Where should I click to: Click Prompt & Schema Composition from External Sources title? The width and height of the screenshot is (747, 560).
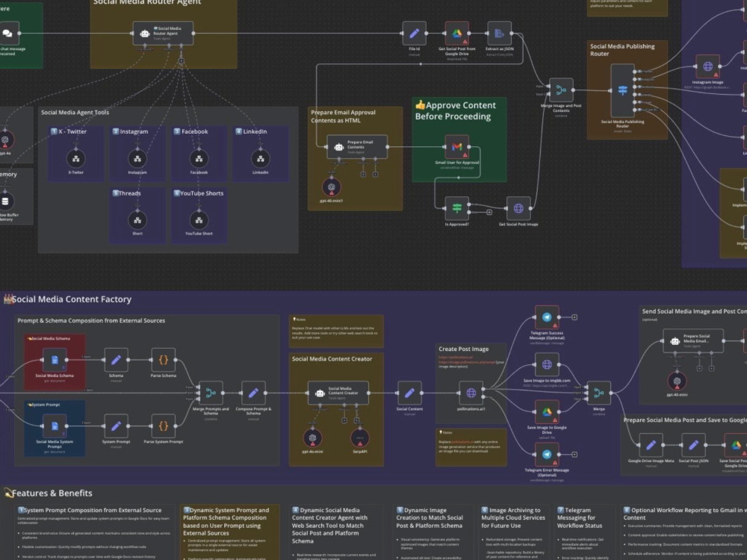click(x=91, y=320)
